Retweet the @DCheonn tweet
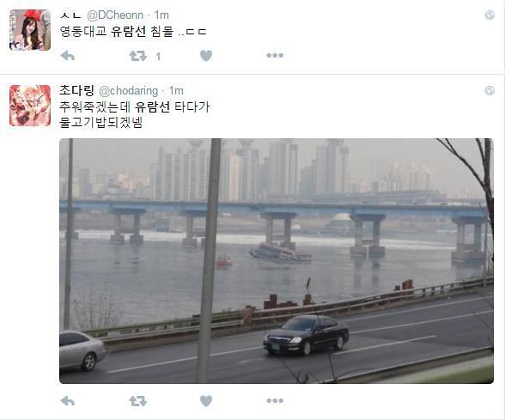 click(137, 56)
